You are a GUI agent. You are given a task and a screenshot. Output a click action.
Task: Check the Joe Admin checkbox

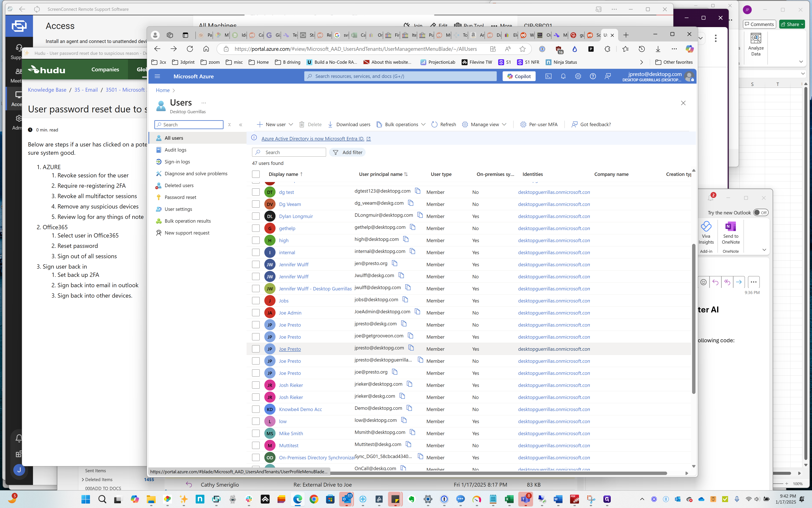point(256,313)
